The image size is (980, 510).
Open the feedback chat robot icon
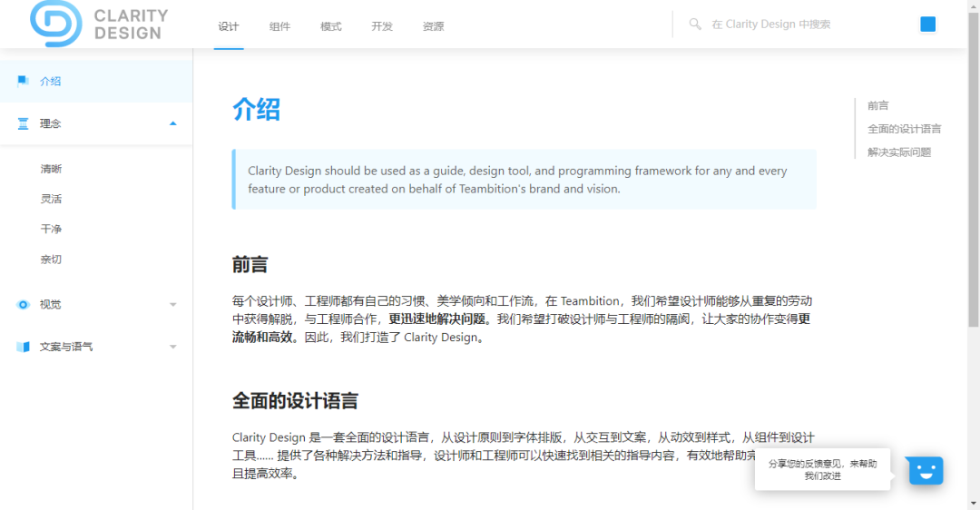(x=926, y=471)
